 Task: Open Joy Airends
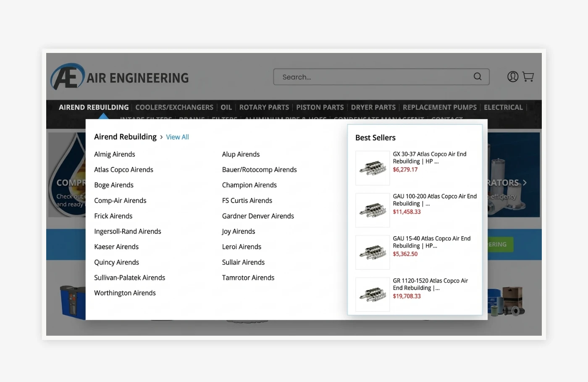click(239, 232)
